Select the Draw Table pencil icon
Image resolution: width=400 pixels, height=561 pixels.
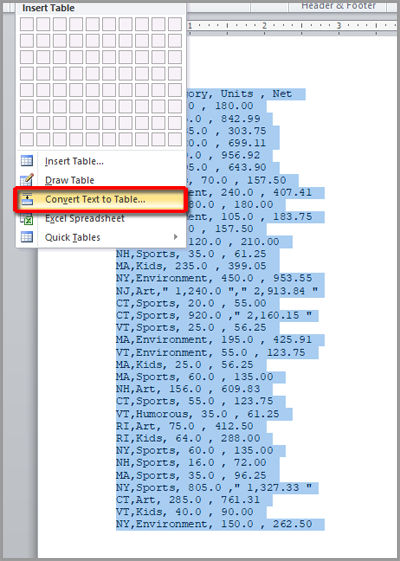[27, 180]
